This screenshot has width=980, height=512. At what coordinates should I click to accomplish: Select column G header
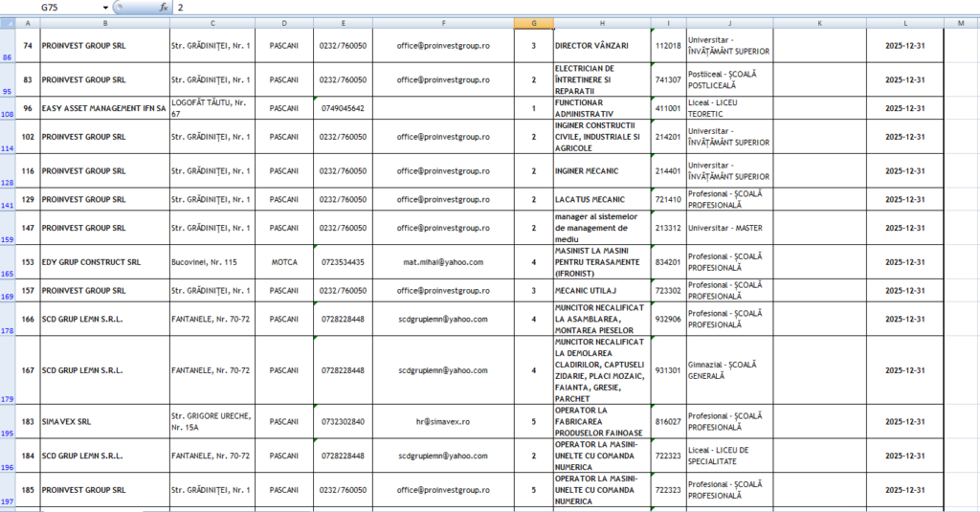coord(533,22)
